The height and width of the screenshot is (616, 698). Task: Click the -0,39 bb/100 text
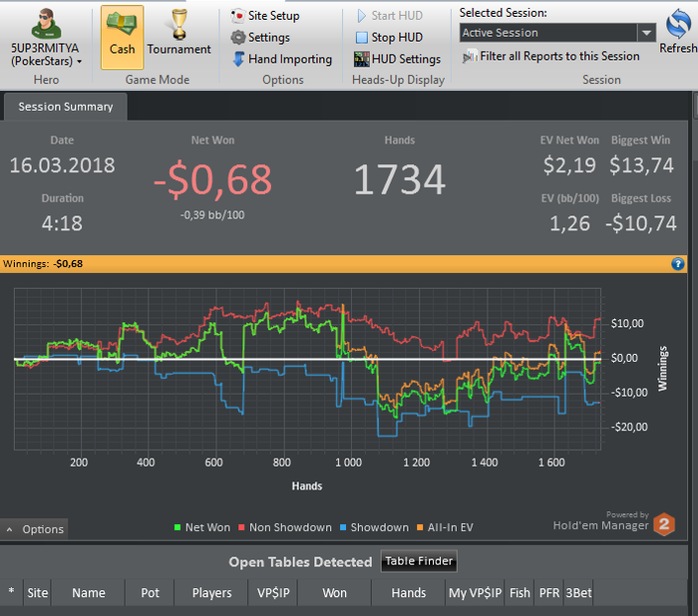click(212, 215)
